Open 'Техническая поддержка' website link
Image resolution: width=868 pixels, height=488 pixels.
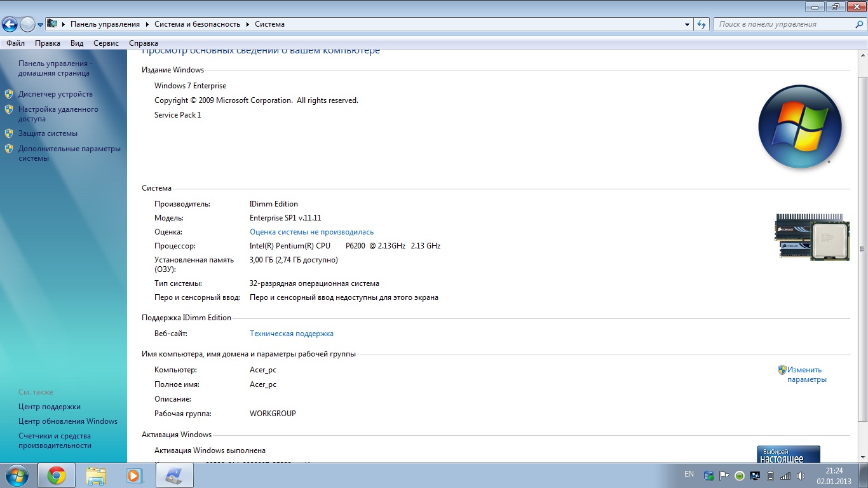(x=292, y=334)
